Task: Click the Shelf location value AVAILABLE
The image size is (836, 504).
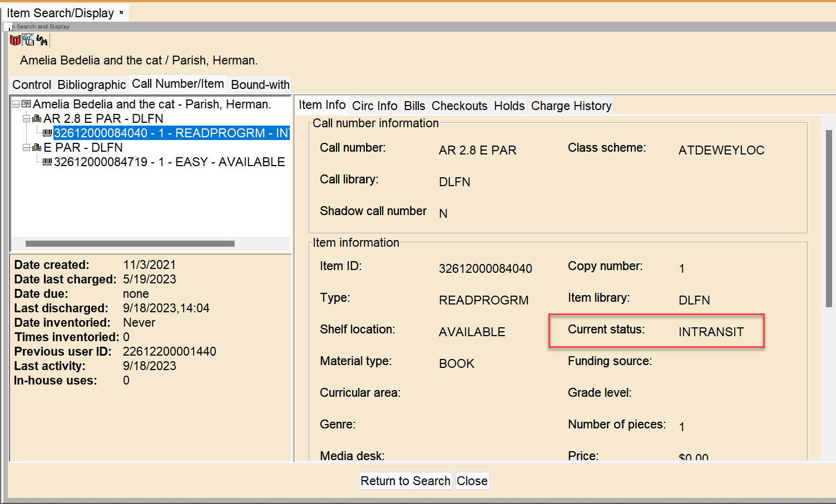Action: (x=472, y=332)
